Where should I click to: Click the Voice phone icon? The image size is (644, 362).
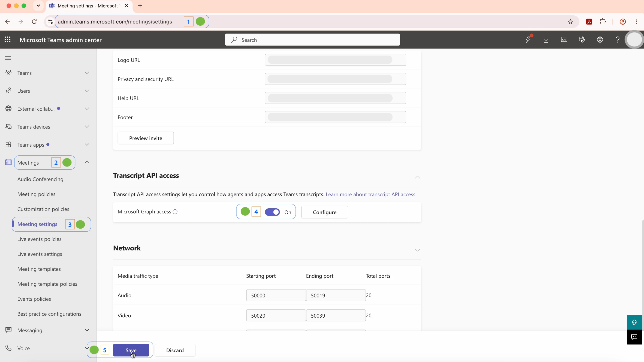9,348
